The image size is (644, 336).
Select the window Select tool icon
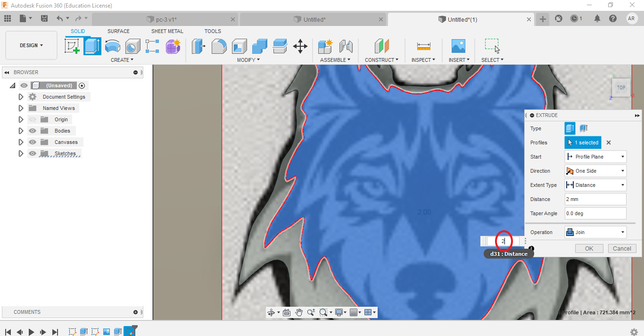tap(492, 46)
